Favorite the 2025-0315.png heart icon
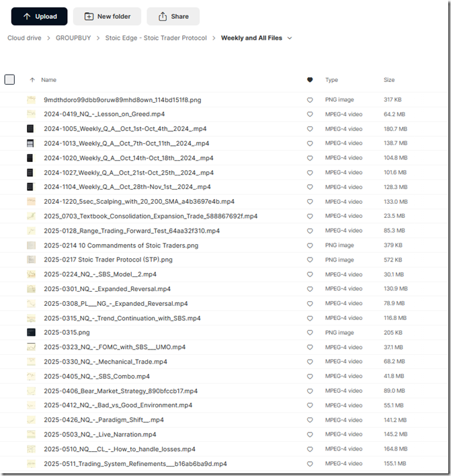Image resolution: width=451 pixels, height=476 pixels. (x=310, y=332)
